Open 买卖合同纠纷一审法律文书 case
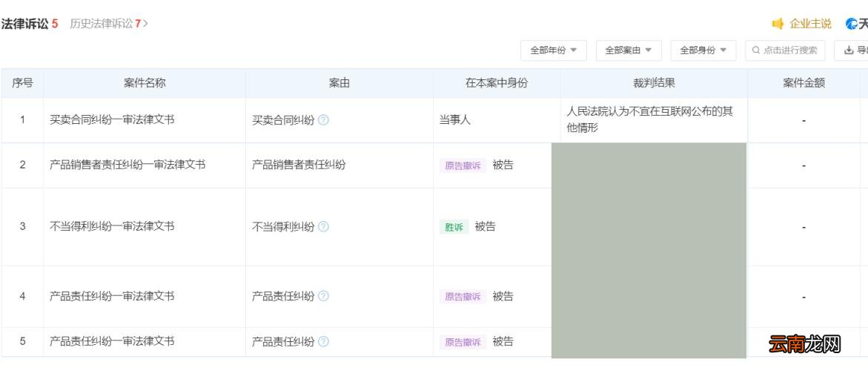Image resolution: width=868 pixels, height=365 pixels. [x=113, y=119]
